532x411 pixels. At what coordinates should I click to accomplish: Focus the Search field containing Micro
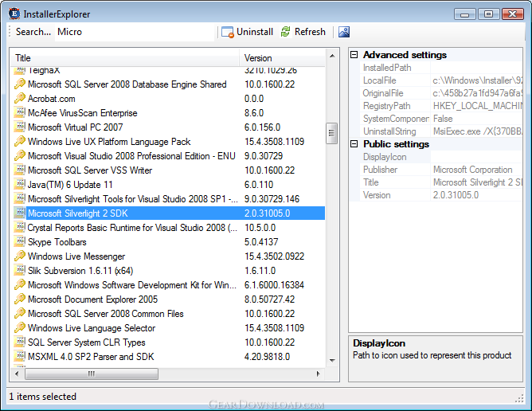pyautogui.click(x=135, y=32)
